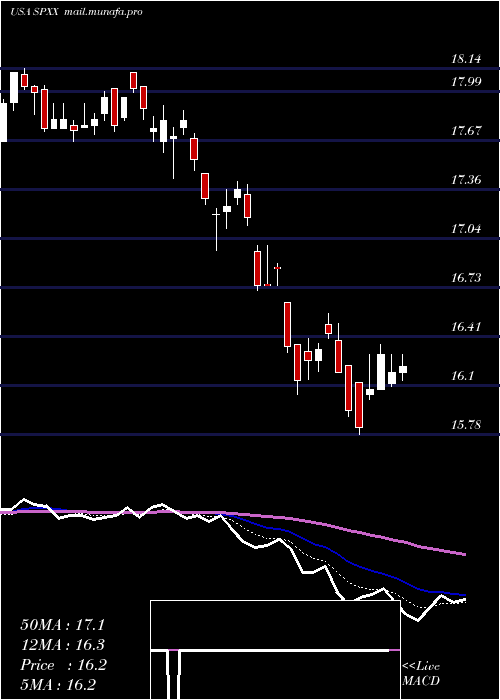Click the 17.67 price level label
This screenshot has height=700, width=500.
(466, 131)
